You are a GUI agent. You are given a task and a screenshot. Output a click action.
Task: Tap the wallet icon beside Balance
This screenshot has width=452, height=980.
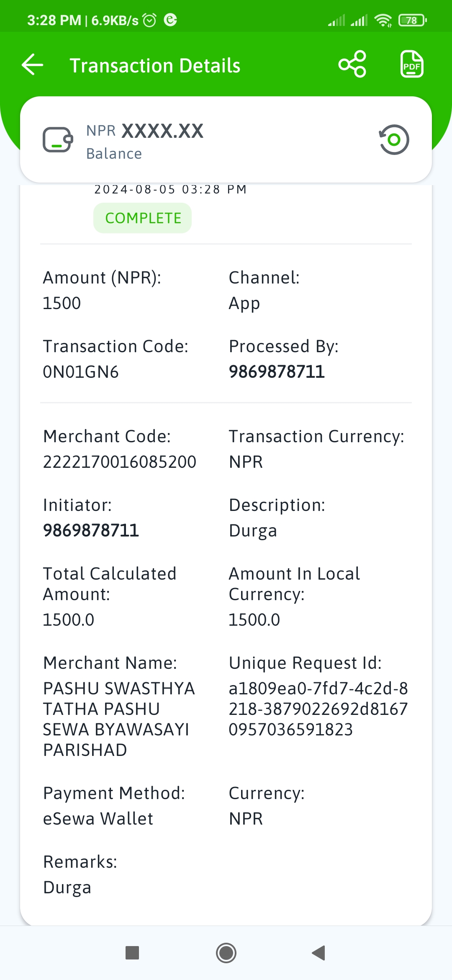click(x=58, y=139)
